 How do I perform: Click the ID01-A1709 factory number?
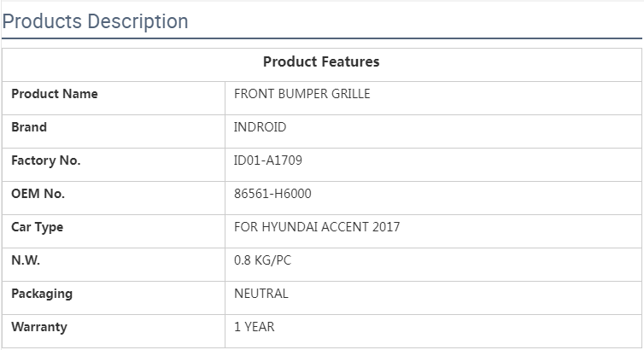coord(268,160)
